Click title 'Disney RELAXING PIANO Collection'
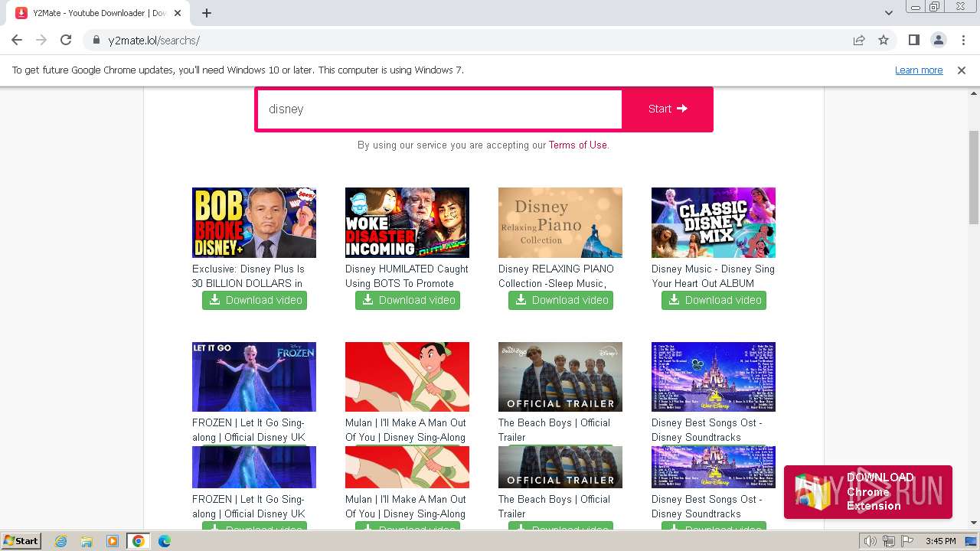Viewport: 980px width, 551px height. point(556,276)
